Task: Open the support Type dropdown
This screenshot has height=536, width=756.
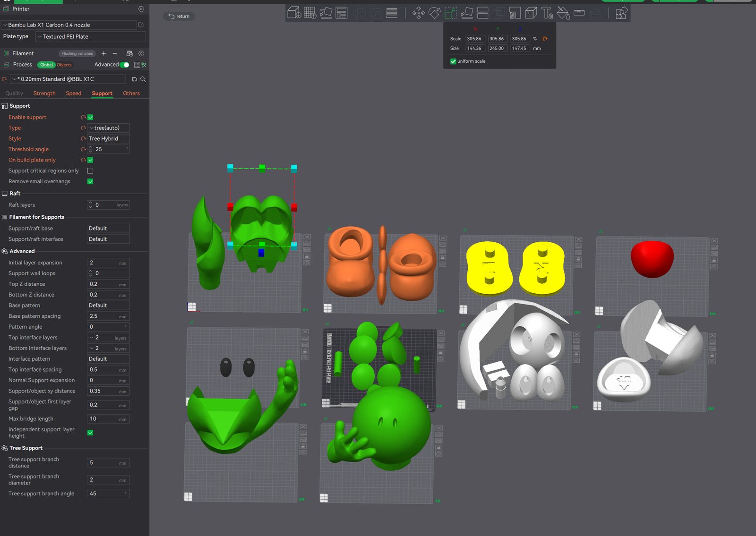Action: (x=108, y=128)
